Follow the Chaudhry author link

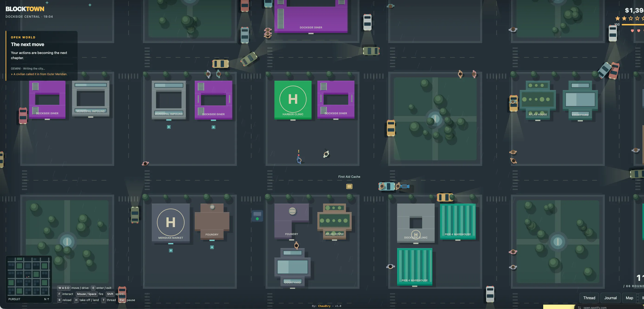(x=324, y=306)
